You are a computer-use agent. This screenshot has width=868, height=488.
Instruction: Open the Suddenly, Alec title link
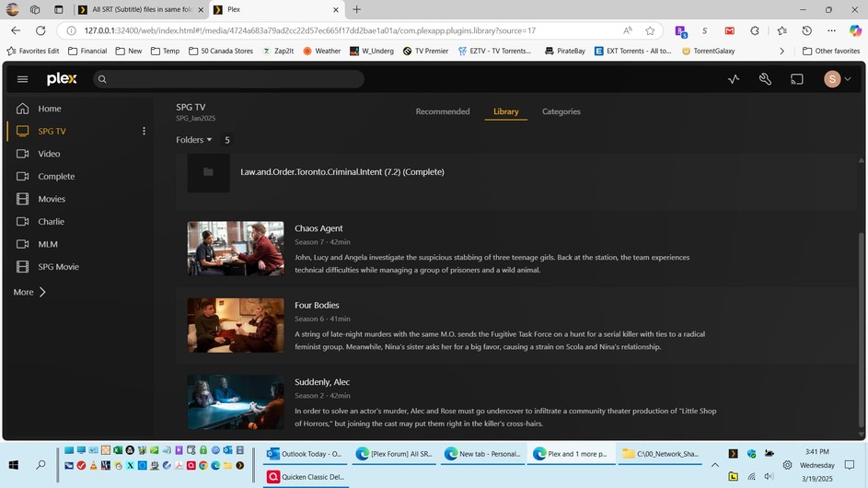click(x=321, y=382)
